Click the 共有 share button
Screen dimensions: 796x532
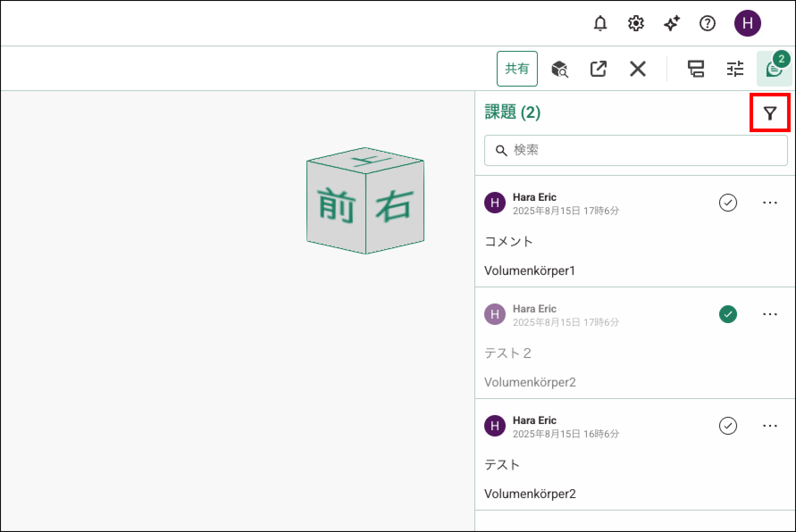pos(517,69)
